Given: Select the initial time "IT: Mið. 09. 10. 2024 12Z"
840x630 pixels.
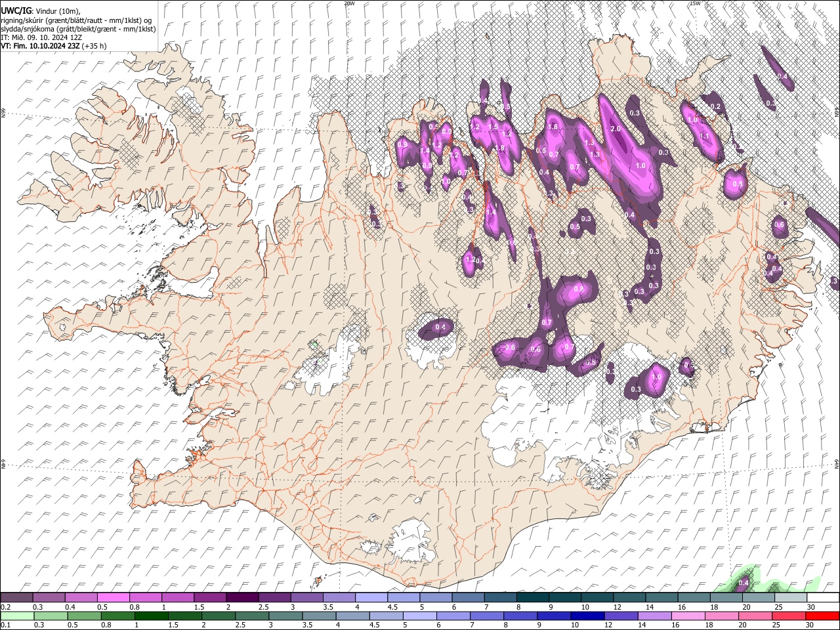Looking at the screenshot, I should point(41,37).
